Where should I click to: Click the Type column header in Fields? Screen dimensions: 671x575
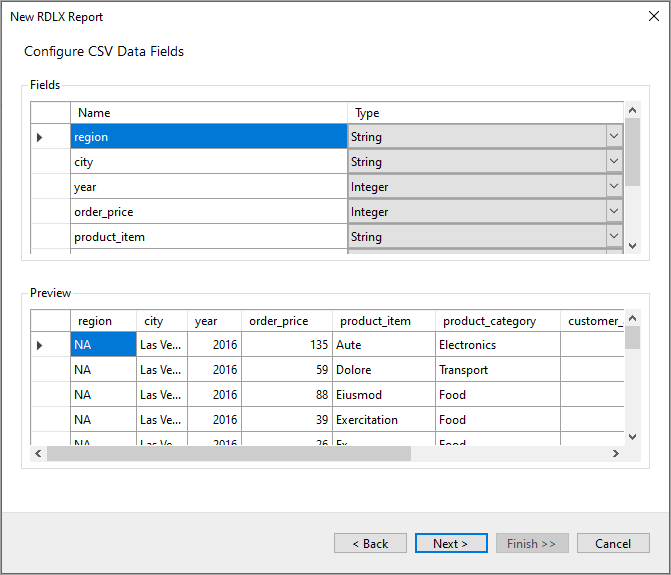(x=485, y=113)
